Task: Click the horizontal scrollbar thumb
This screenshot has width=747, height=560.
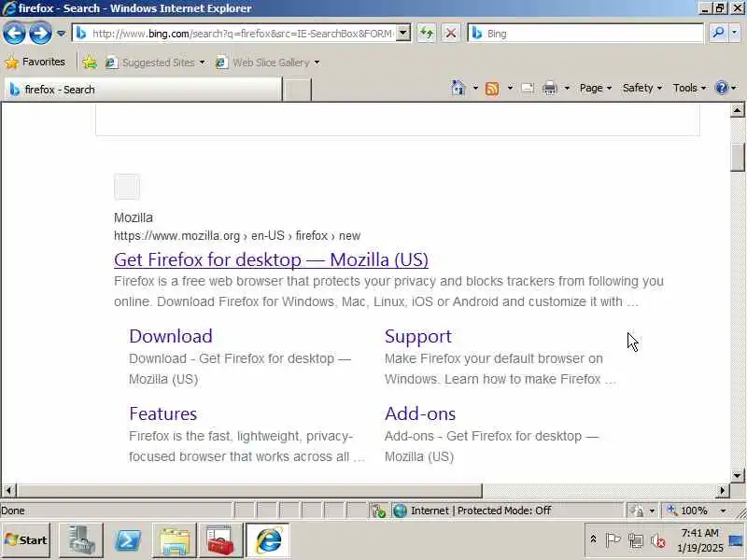Action: pyautogui.click(x=249, y=491)
